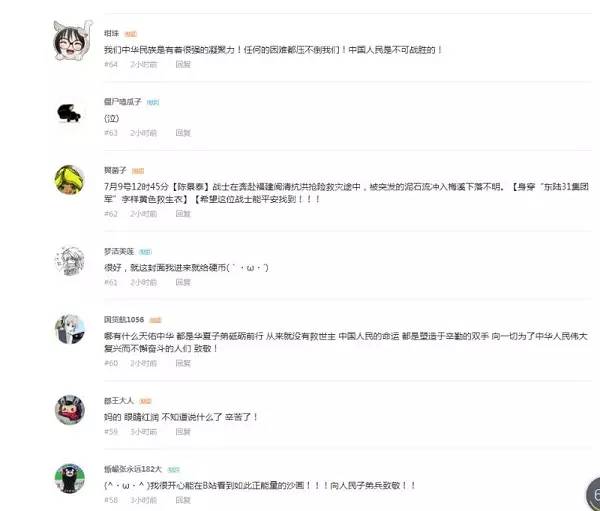Screen dimensions: 600x511
Task: Click the blue level badge on comment #61
Action: [145, 252]
